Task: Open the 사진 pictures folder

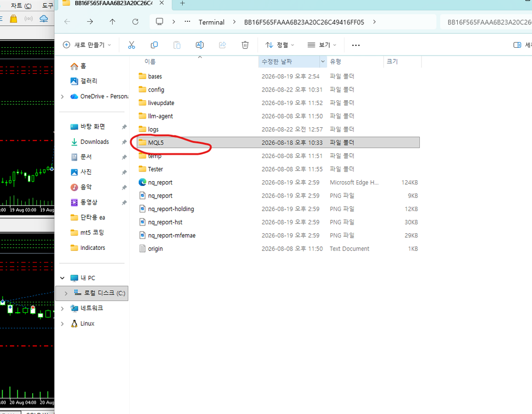Action: pos(81,172)
